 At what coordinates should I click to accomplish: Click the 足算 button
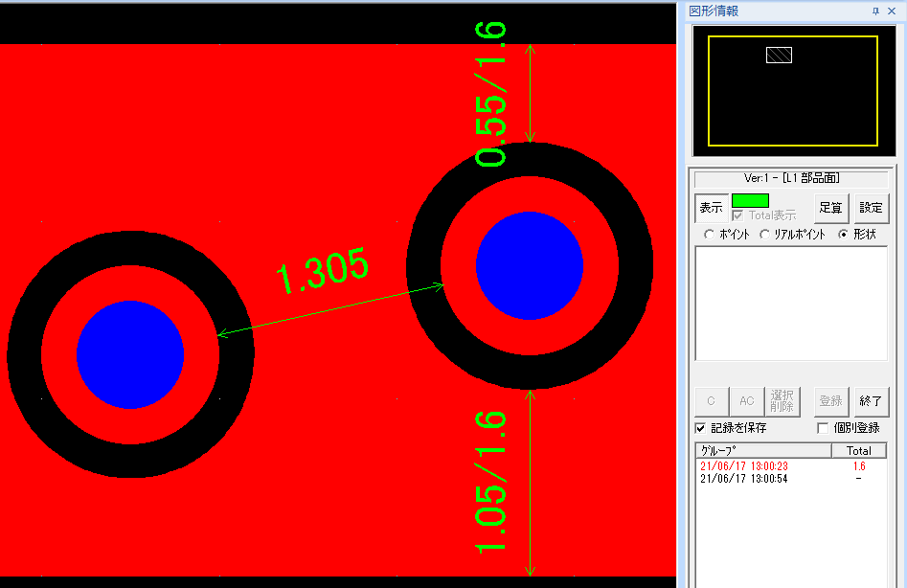[x=831, y=208]
